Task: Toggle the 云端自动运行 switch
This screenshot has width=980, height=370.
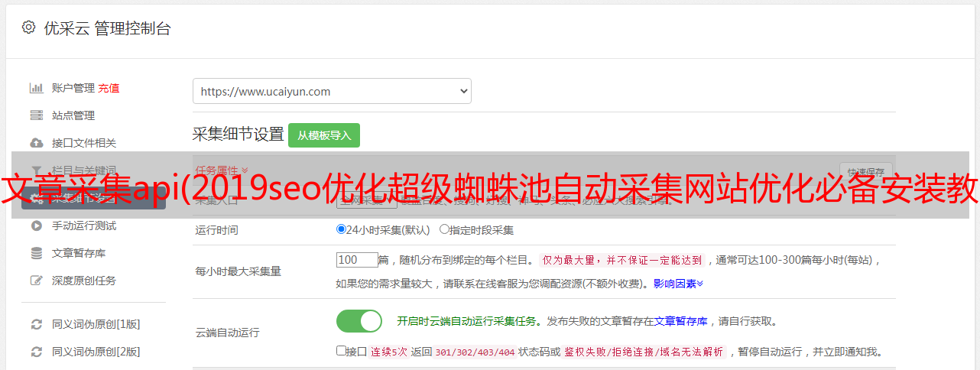Action: (x=359, y=321)
